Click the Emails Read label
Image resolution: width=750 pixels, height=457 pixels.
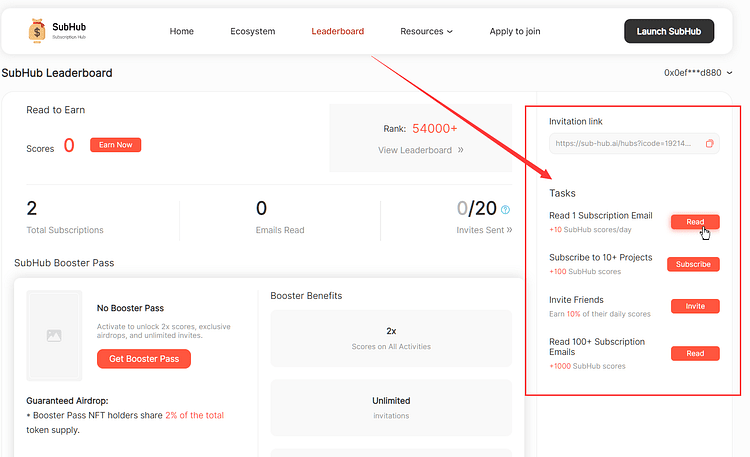(x=280, y=230)
